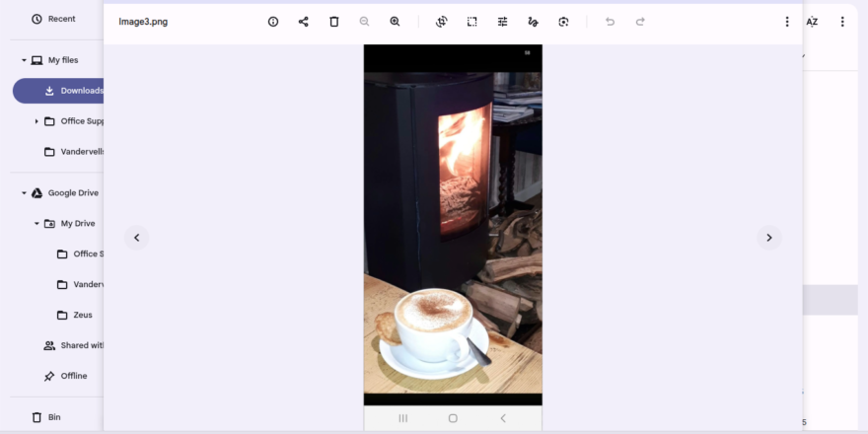Open Offline files
The height and width of the screenshot is (434, 868).
click(65, 376)
